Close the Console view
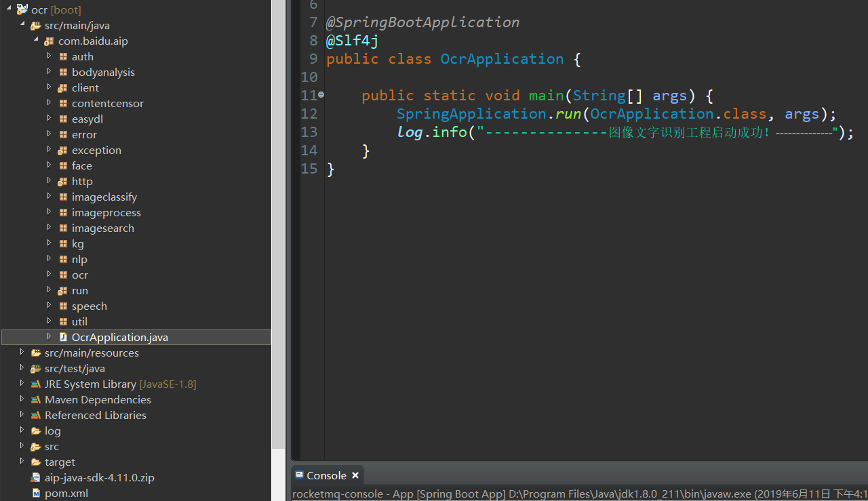Image resolution: width=868 pixels, height=501 pixels. click(x=355, y=476)
